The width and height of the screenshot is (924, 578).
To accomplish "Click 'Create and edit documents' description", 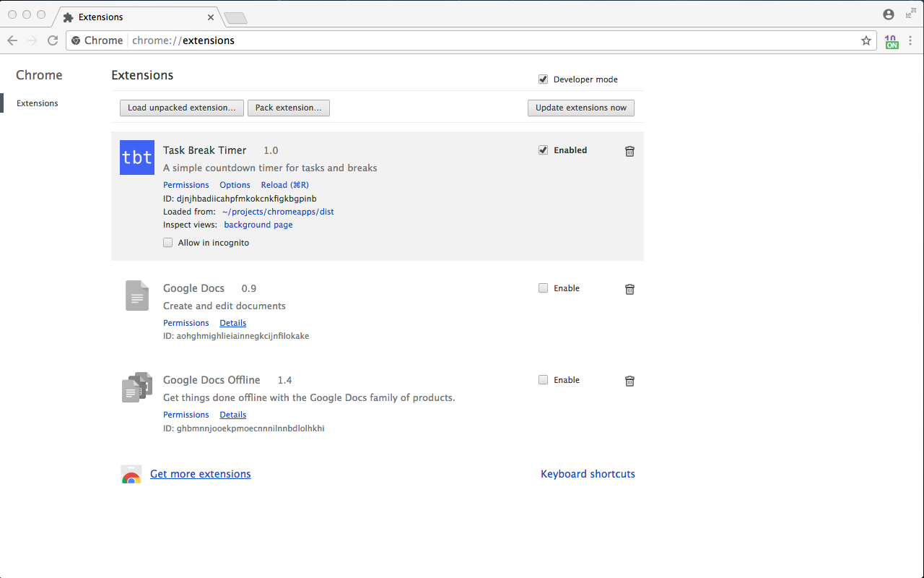I will pos(225,306).
